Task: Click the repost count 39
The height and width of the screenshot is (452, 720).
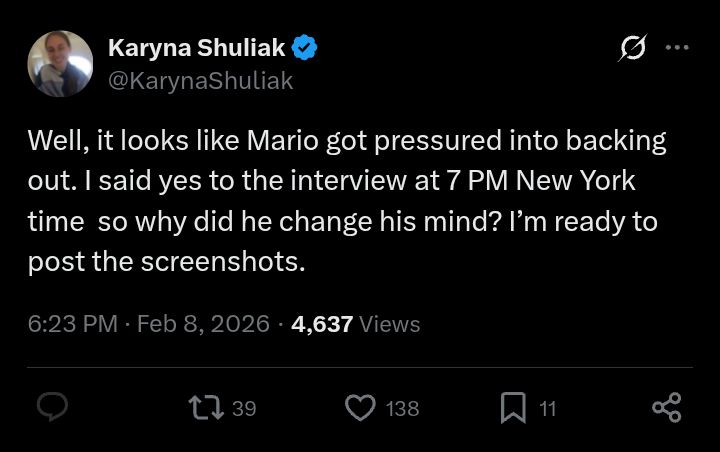Action: point(244,408)
